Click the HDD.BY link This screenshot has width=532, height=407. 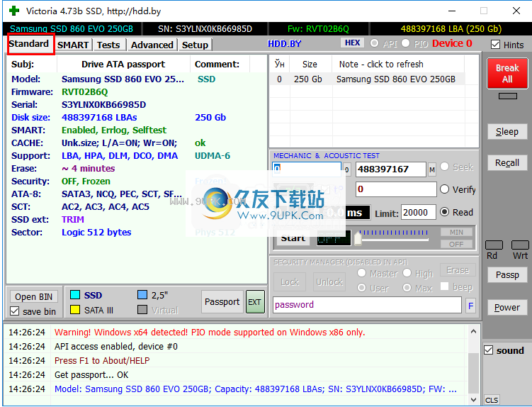(284, 44)
